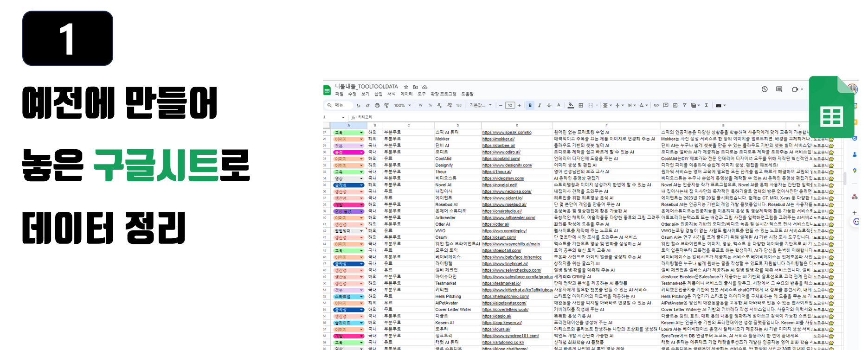Open the horizontal align dropdown

[607, 105]
